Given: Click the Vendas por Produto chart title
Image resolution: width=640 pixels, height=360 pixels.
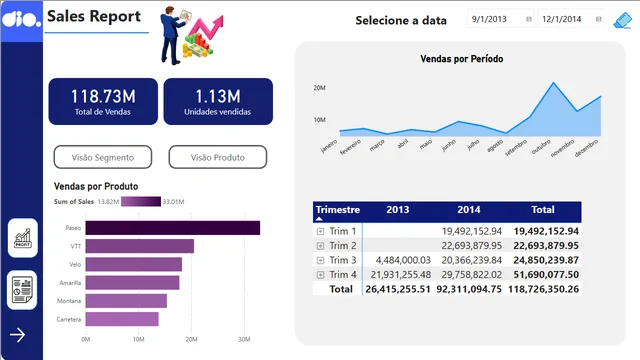Looking at the screenshot, I should [x=96, y=187].
